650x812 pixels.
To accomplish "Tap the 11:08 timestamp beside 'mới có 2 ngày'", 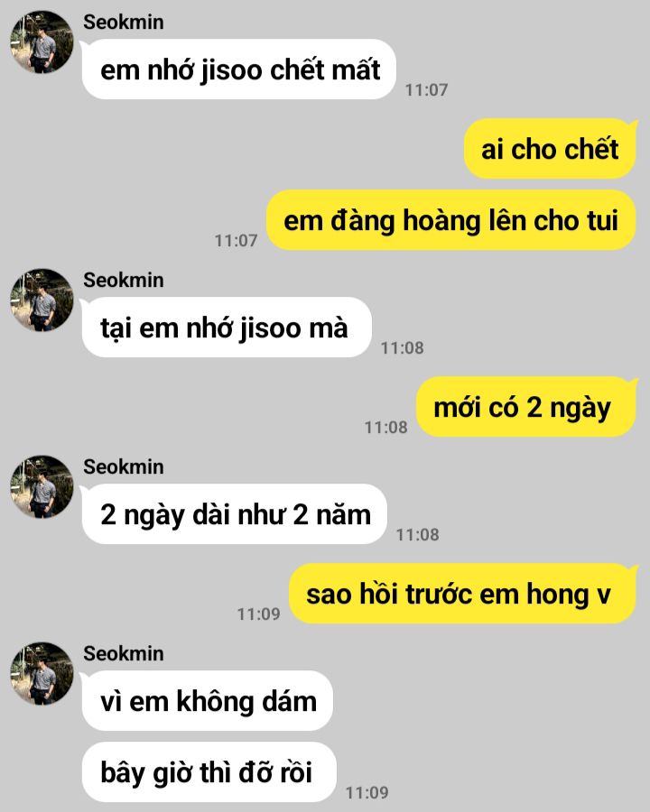I will click(x=385, y=428).
